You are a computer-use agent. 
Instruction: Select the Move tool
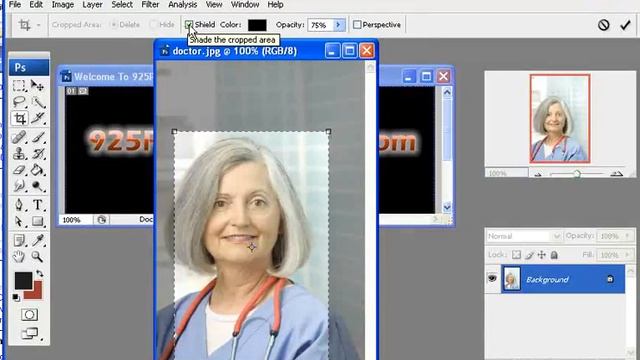pyautogui.click(x=38, y=86)
